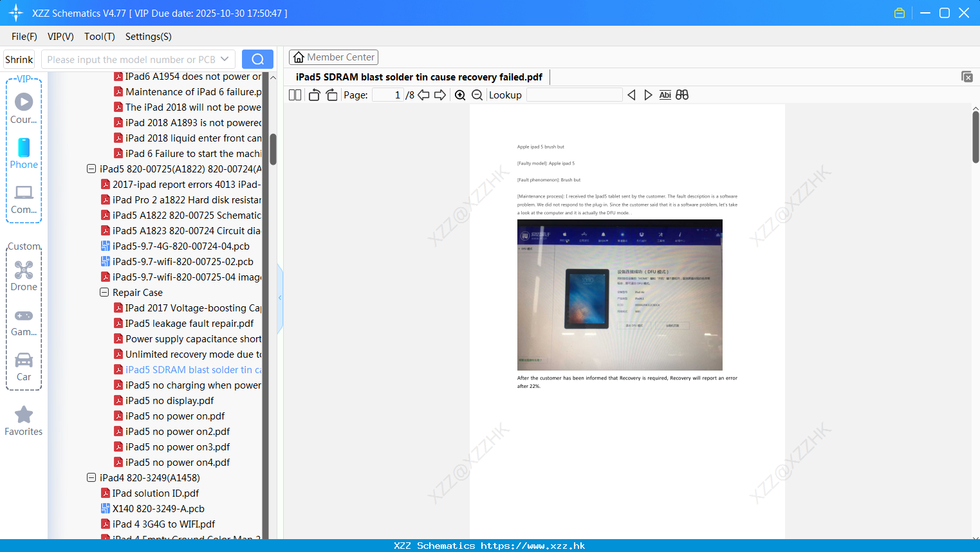
Task: Toggle whole-word match Abi icon
Action: (665, 95)
